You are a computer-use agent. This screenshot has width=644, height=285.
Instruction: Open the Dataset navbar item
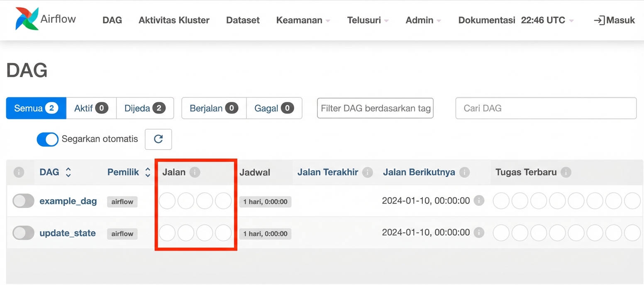[243, 20]
